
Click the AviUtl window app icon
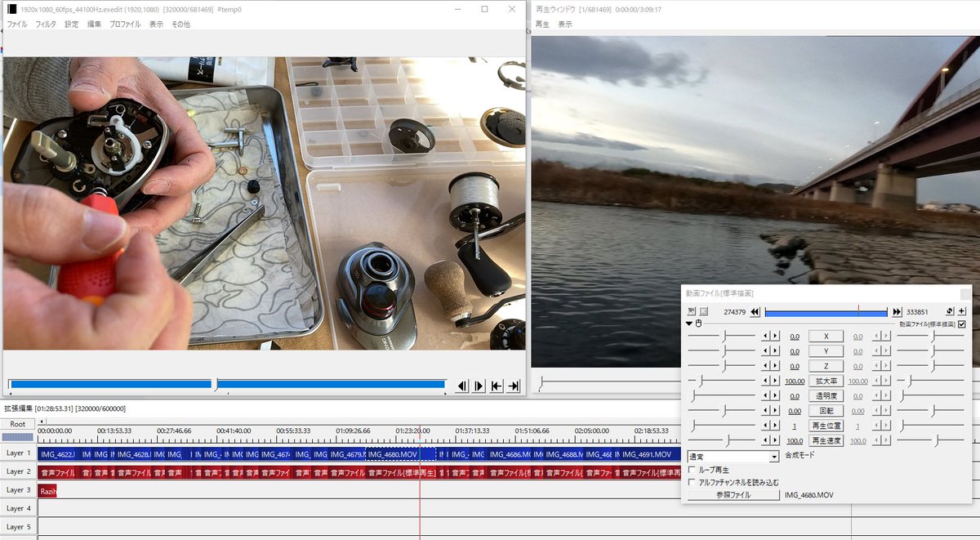click(11, 9)
